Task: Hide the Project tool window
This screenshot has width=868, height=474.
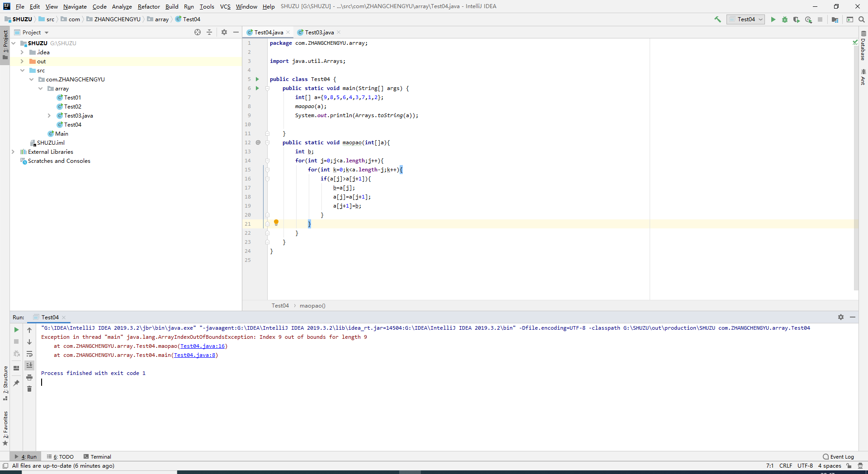Action: tap(236, 32)
